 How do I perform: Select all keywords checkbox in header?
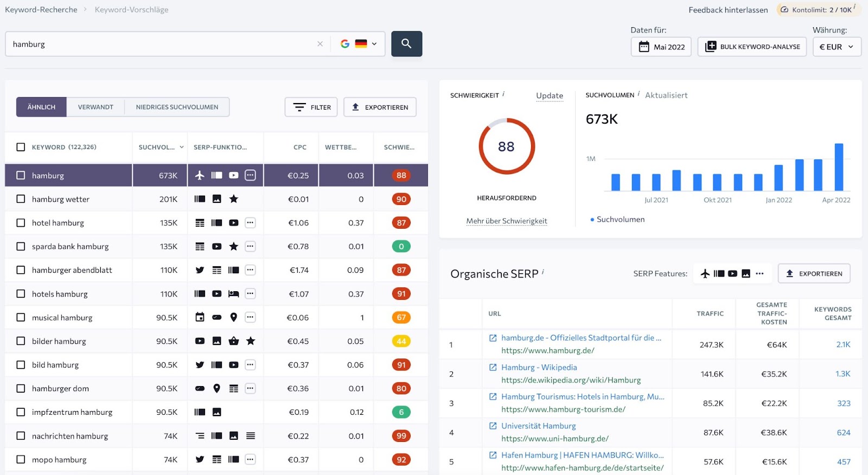click(x=21, y=147)
